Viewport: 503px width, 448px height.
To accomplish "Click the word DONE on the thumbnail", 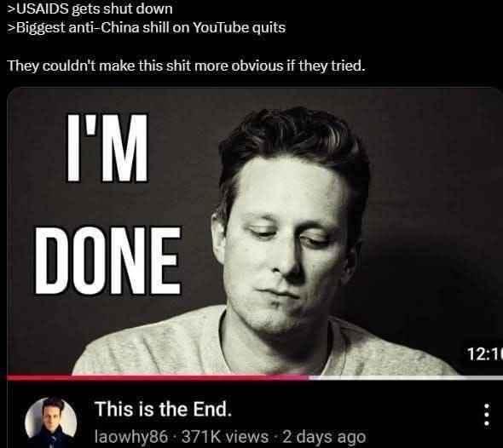I will 108,261.
